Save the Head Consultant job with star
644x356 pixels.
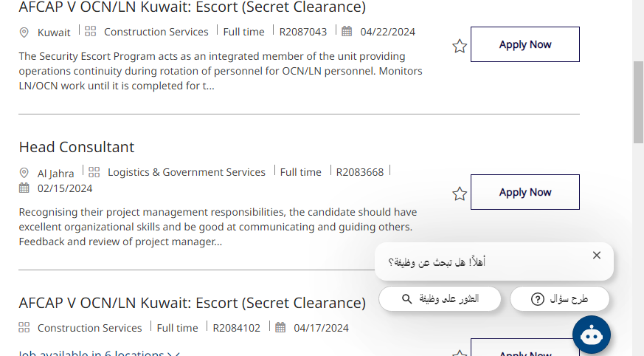click(x=460, y=194)
